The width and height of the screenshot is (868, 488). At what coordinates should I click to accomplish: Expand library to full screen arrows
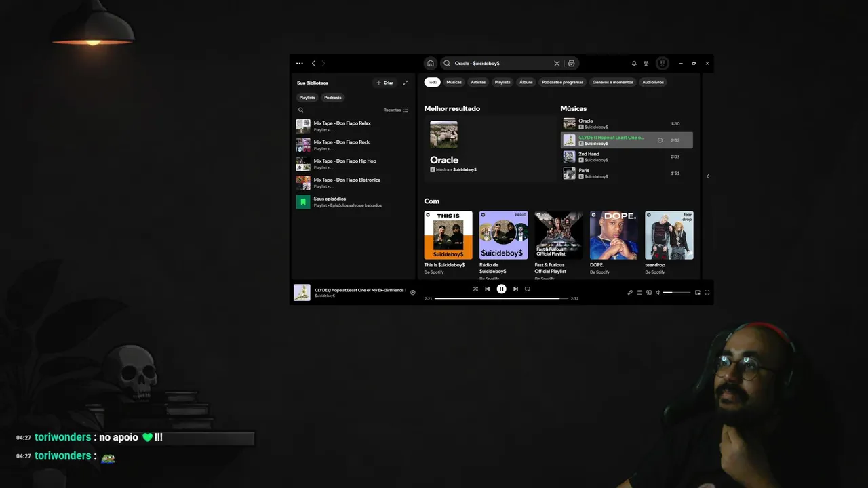coord(406,83)
